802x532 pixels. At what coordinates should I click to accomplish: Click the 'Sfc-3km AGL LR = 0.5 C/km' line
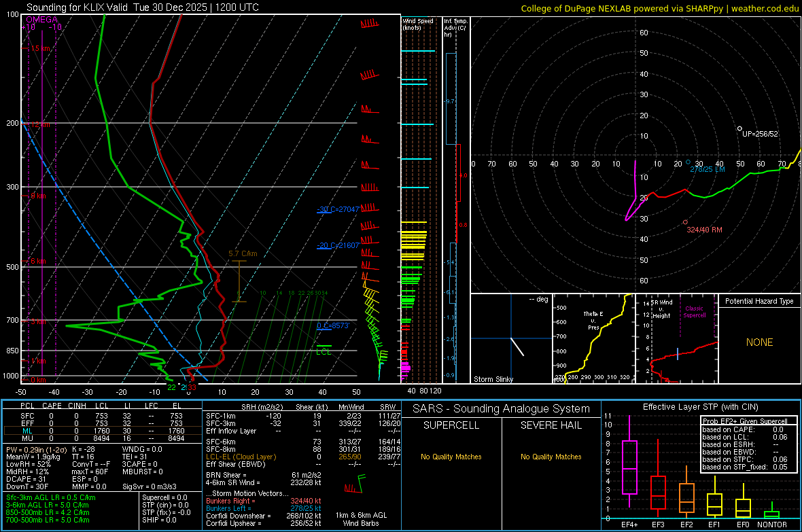(51, 498)
